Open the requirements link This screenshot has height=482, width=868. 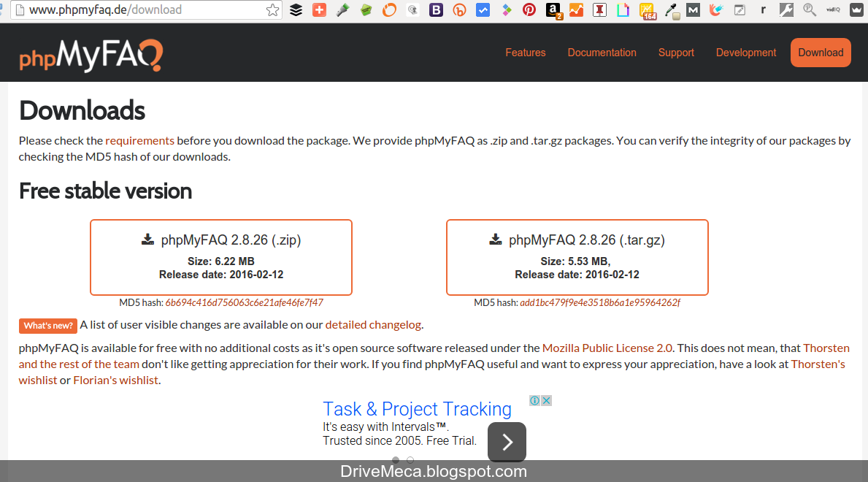coord(139,140)
